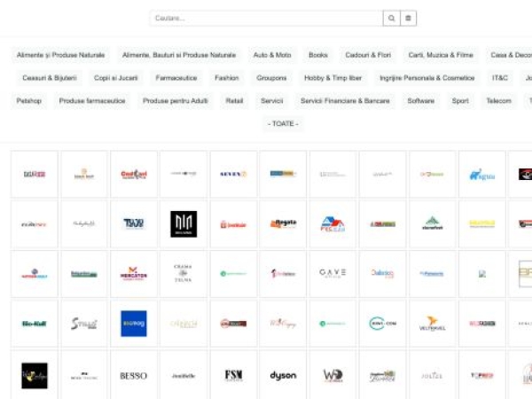
Task: Show the Software category
Action: click(x=421, y=101)
